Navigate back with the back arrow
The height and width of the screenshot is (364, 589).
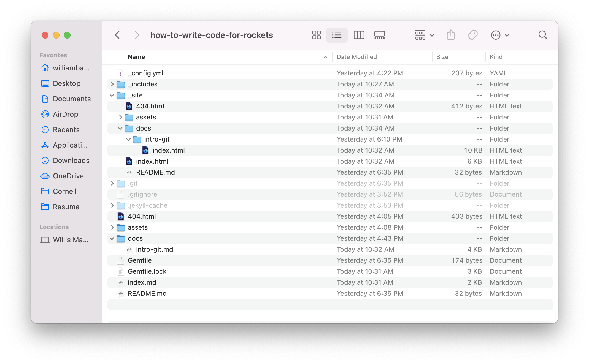coord(117,35)
